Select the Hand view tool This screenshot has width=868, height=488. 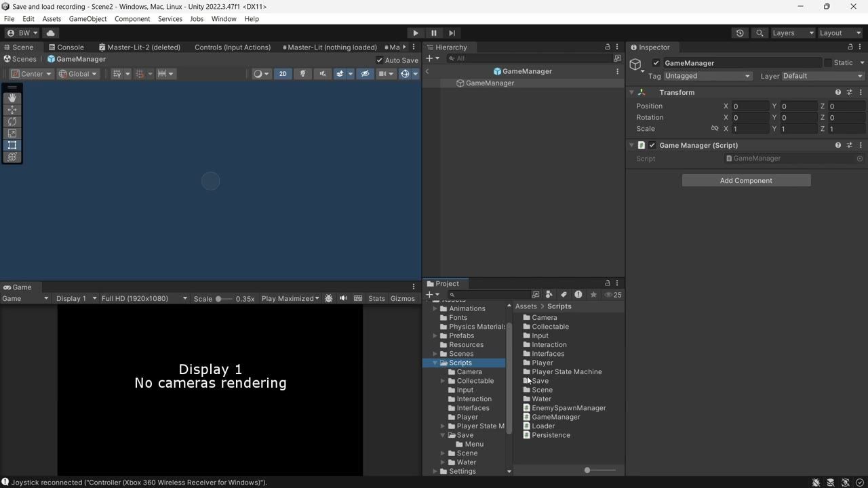[x=12, y=98]
